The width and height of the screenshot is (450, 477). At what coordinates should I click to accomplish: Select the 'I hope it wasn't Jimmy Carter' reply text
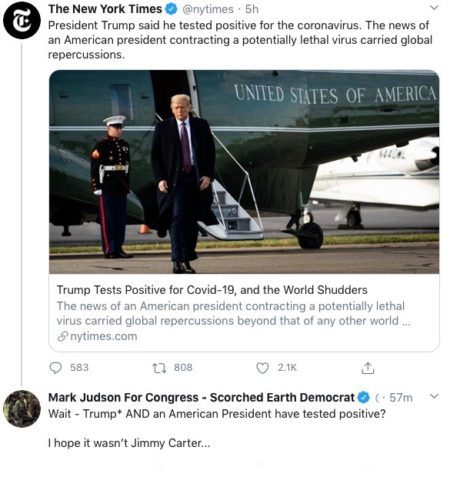pyautogui.click(x=129, y=443)
